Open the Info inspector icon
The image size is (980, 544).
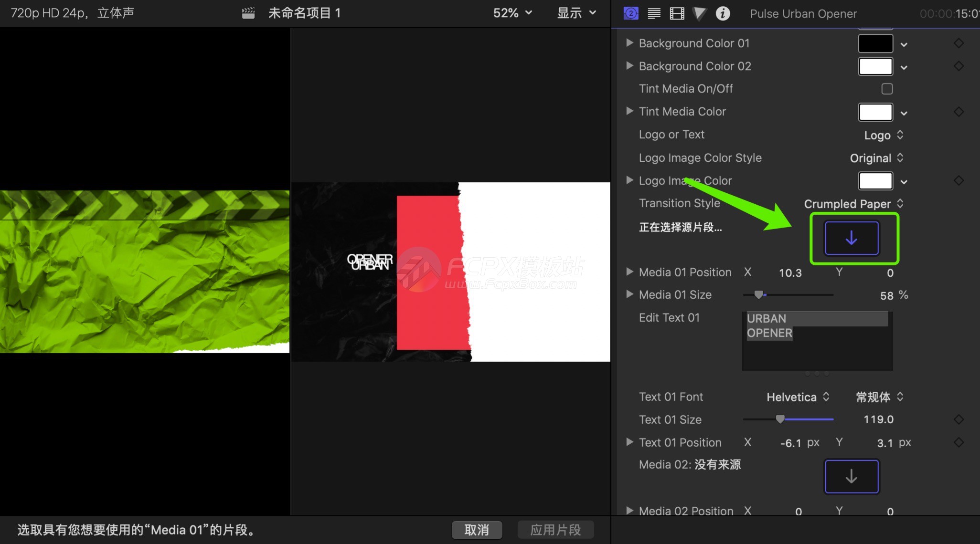pos(723,13)
